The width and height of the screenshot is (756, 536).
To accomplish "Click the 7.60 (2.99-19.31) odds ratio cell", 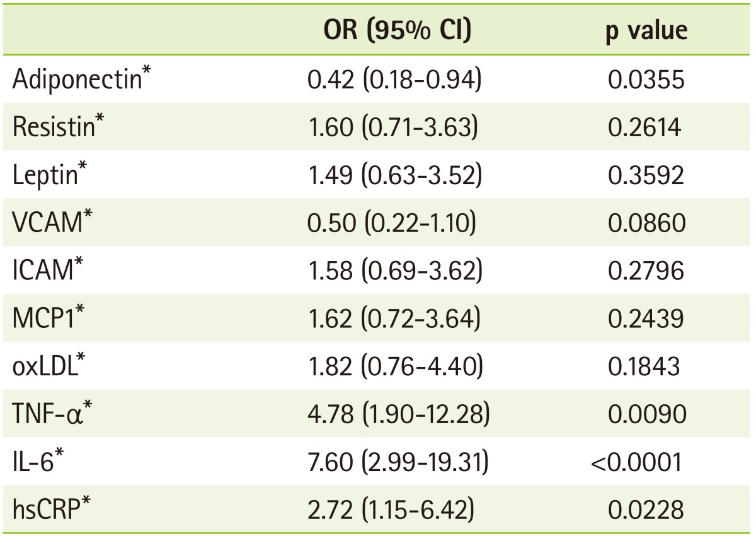I will (395, 463).
